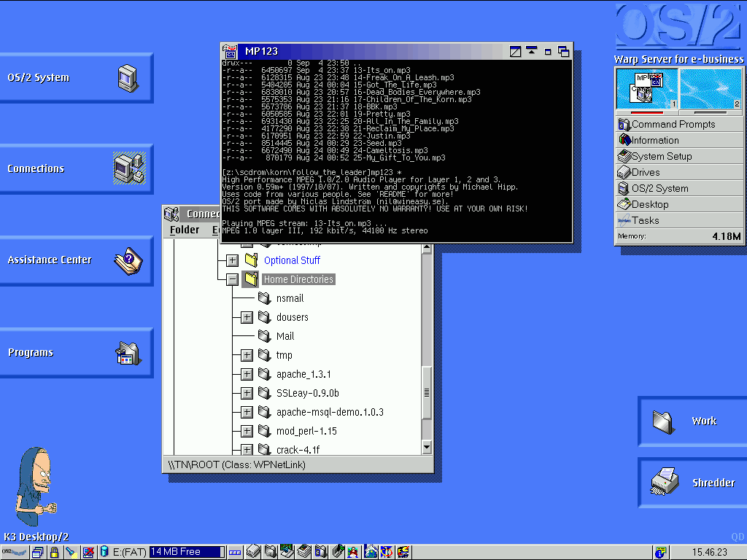
Task: Select the apache-msql-demo.1.0.3 label in the tree
Action: tap(330, 413)
